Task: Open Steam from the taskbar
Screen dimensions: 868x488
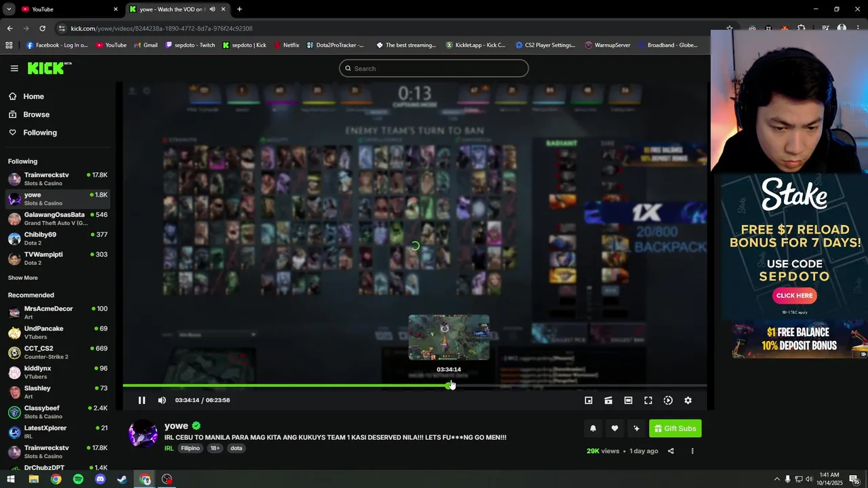Action: tap(122, 479)
